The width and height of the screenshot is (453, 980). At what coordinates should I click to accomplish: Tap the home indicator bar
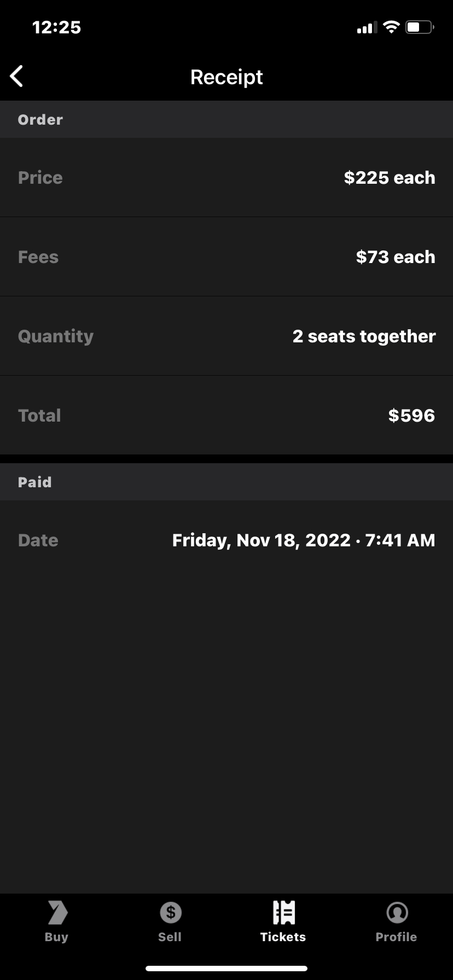pos(226,968)
